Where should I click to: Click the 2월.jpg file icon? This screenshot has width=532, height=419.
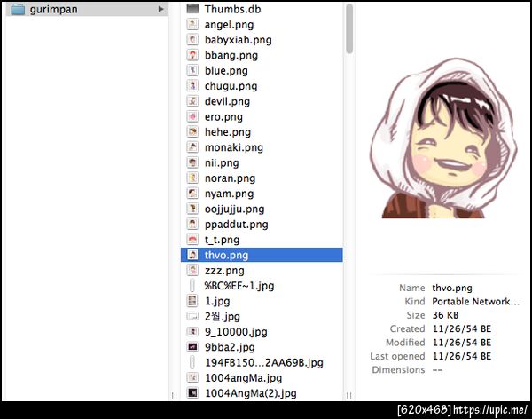tap(192, 316)
